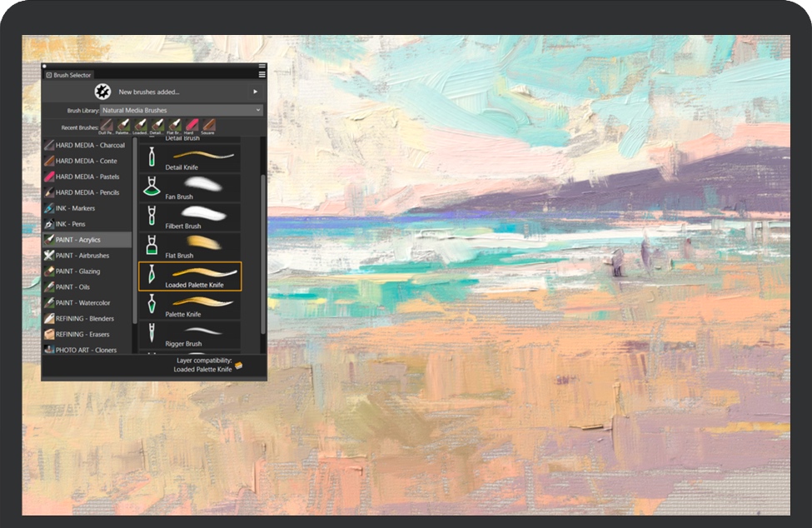This screenshot has height=528, width=812.
Task: Click the 'Layer compatibility:' label text
Action: [x=204, y=361]
